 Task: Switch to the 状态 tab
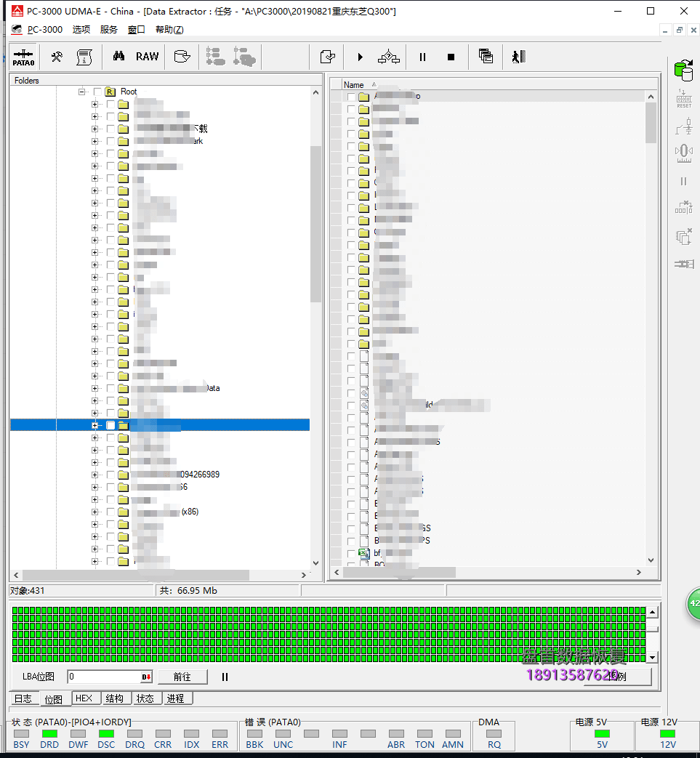tap(145, 698)
